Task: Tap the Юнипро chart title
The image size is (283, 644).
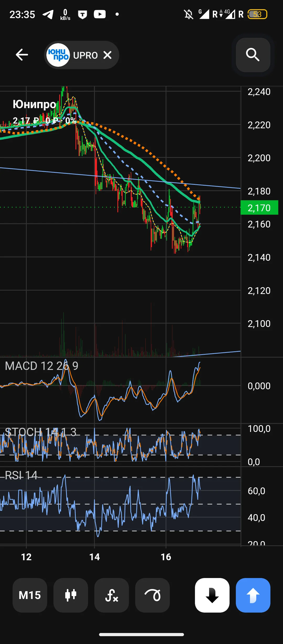Action: coord(34,104)
